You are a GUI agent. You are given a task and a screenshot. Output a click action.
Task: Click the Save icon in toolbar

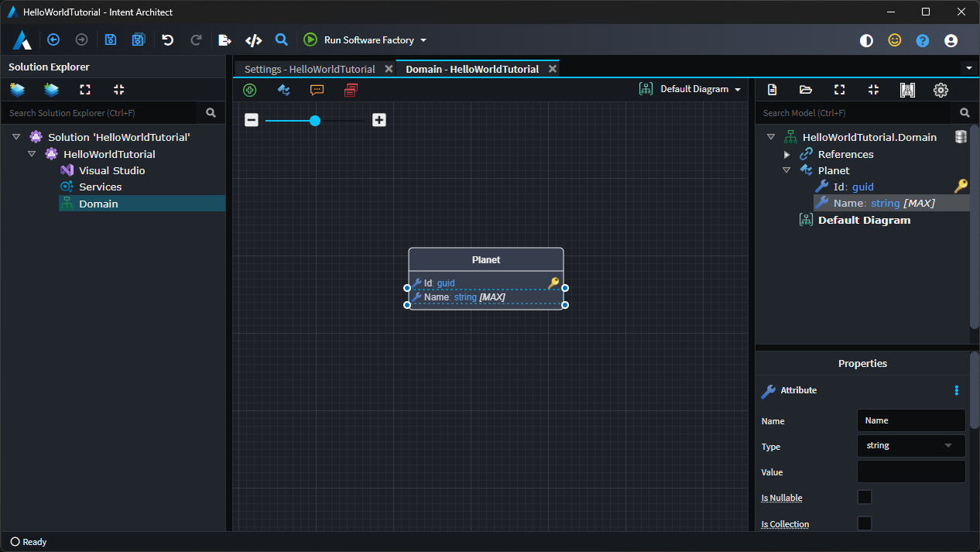[x=111, y=39]
